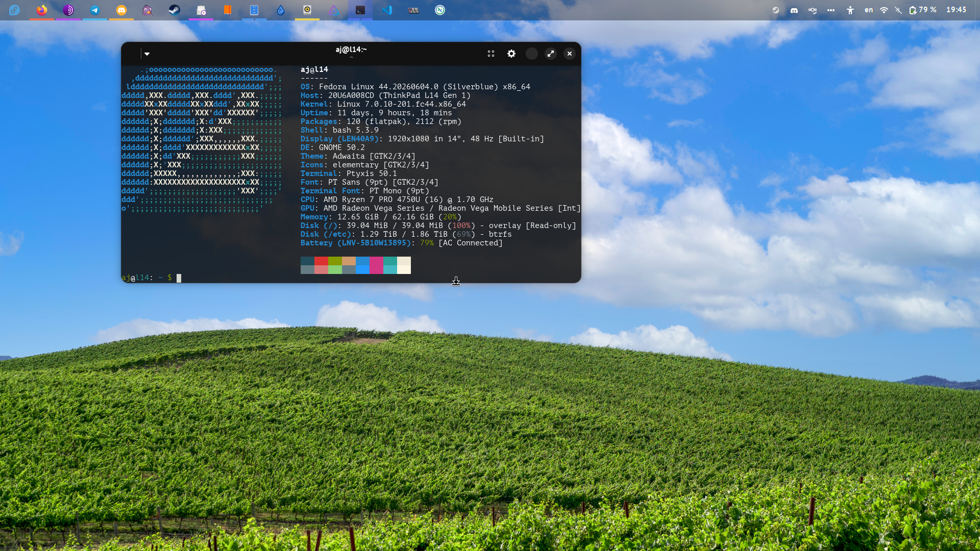Click the 'Packages: 120 (flatpak)' line
The image size is (980, 551).
(x=381, y=121)
